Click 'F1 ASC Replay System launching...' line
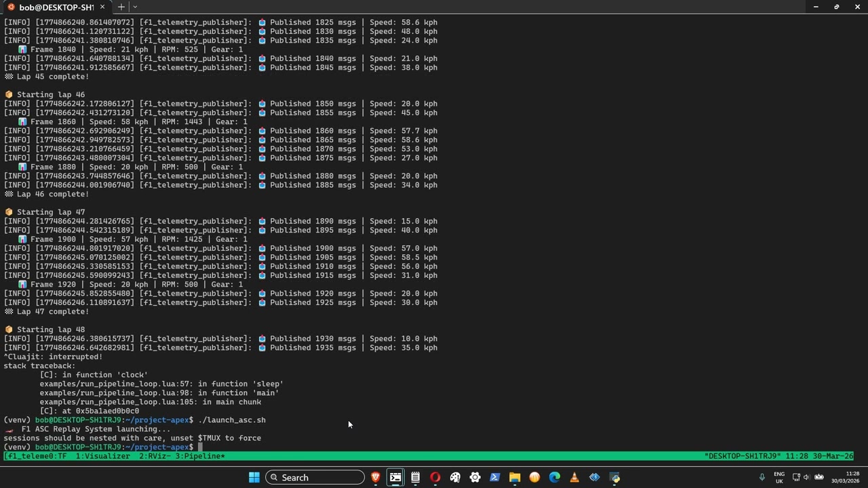The height and width of the screenshot is (488, 868). pos(87,429)
